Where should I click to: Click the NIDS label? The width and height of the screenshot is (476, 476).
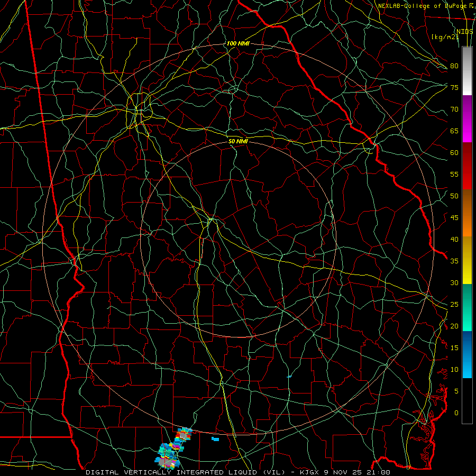tap(465, 32)
